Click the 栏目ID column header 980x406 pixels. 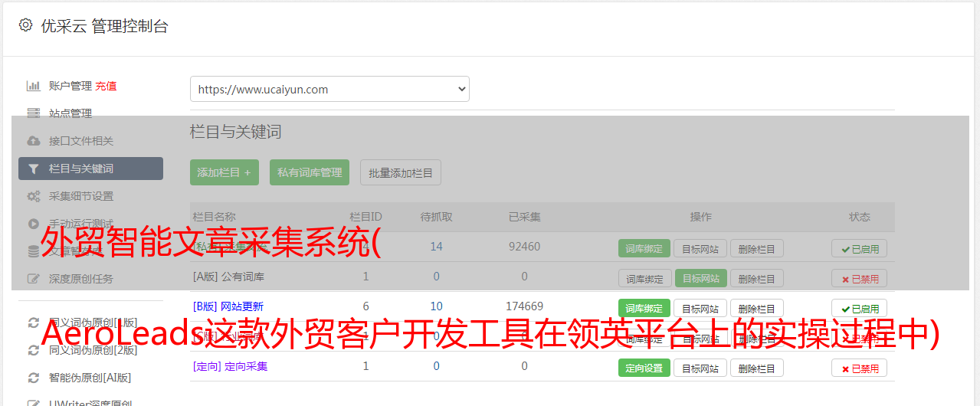coord(365,217)
